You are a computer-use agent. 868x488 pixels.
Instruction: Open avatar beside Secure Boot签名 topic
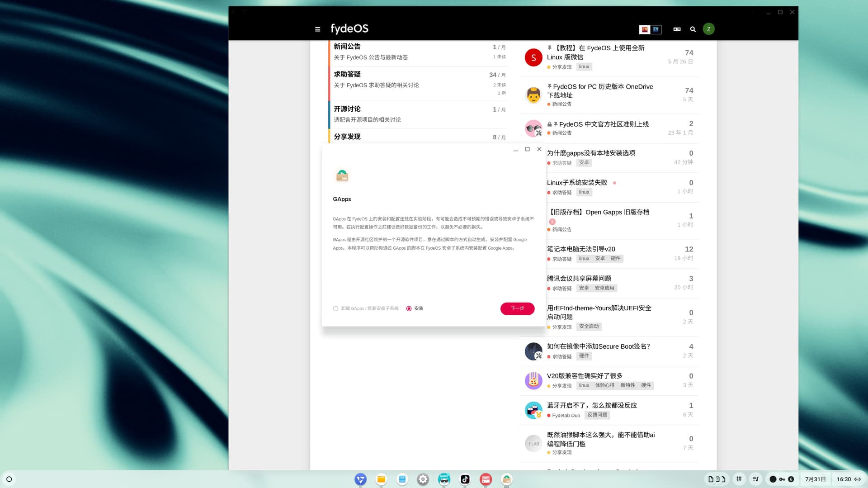533,351
